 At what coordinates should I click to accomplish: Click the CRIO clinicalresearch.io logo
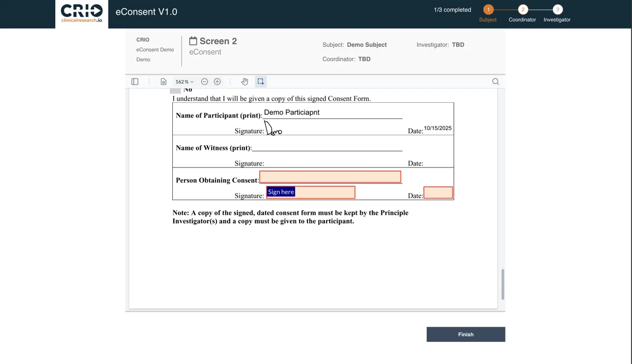point(82,14)
